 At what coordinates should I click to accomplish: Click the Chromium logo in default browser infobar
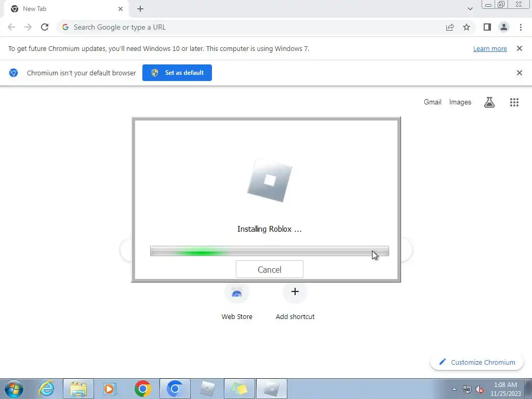point(14,73)
